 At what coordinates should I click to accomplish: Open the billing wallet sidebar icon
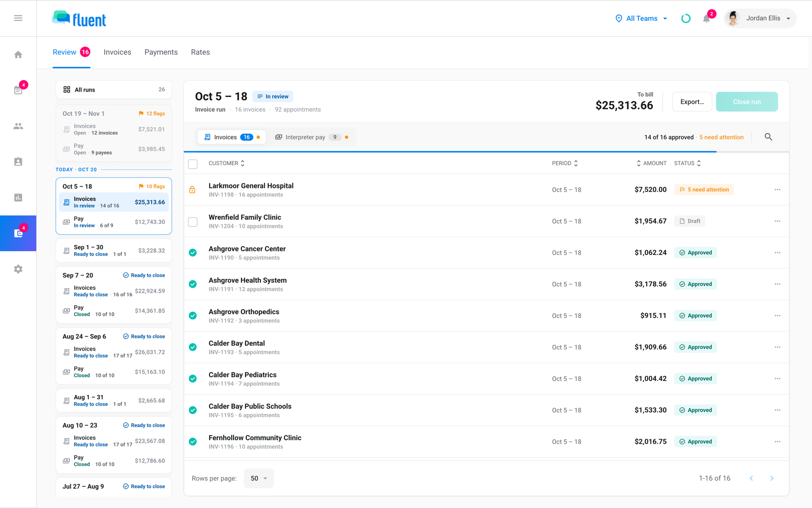18,233
